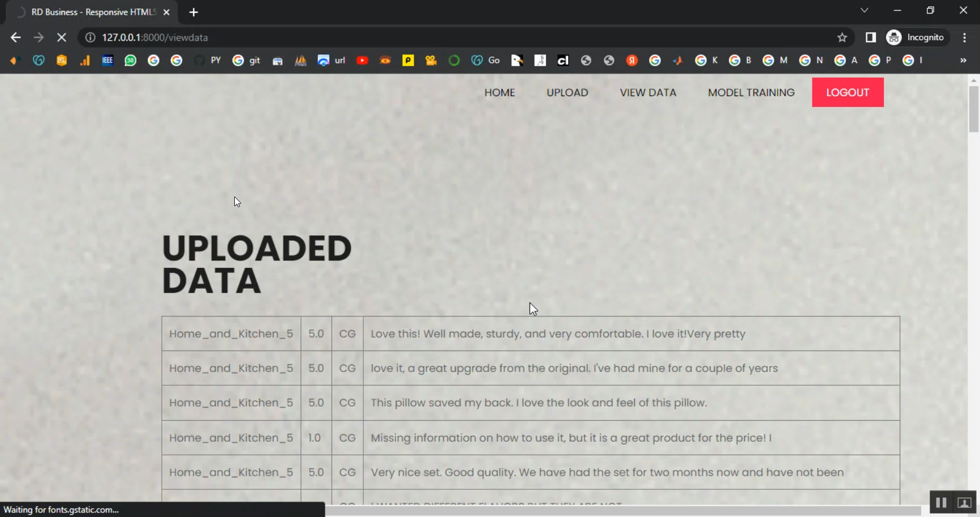
Task: Open the Chrome three-dot menu
Action: [965, 37]
